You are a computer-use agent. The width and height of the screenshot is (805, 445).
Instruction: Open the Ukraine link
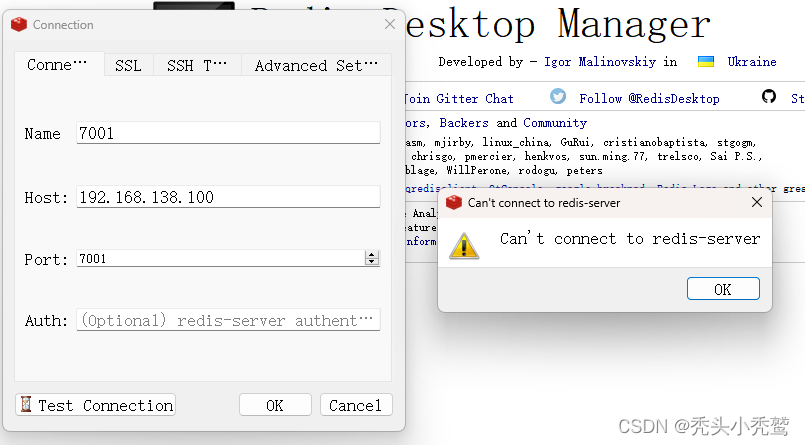click(752, 62)
